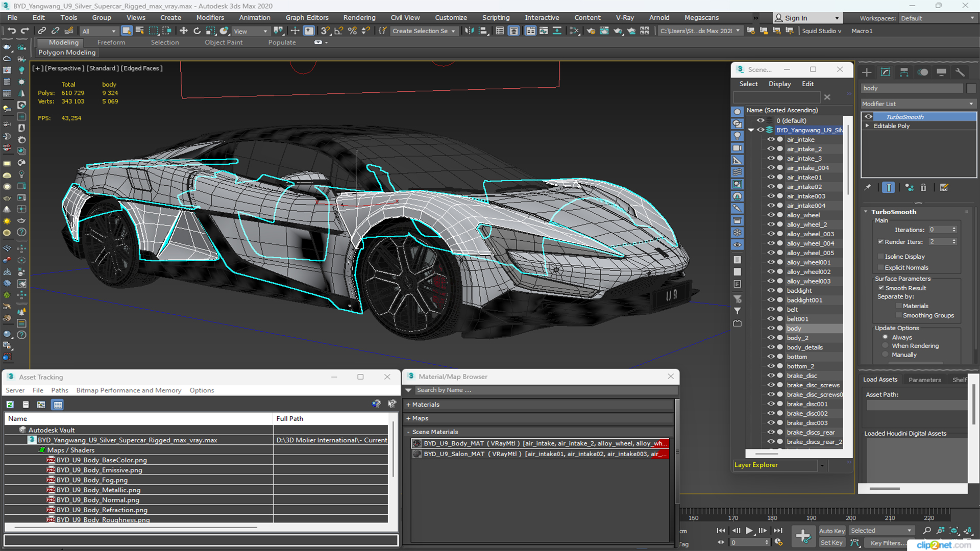The image size is (980, 551).
Task: Click Configure Modifier Sets icon
Action: pyautogui.click(x=944, y=188)
